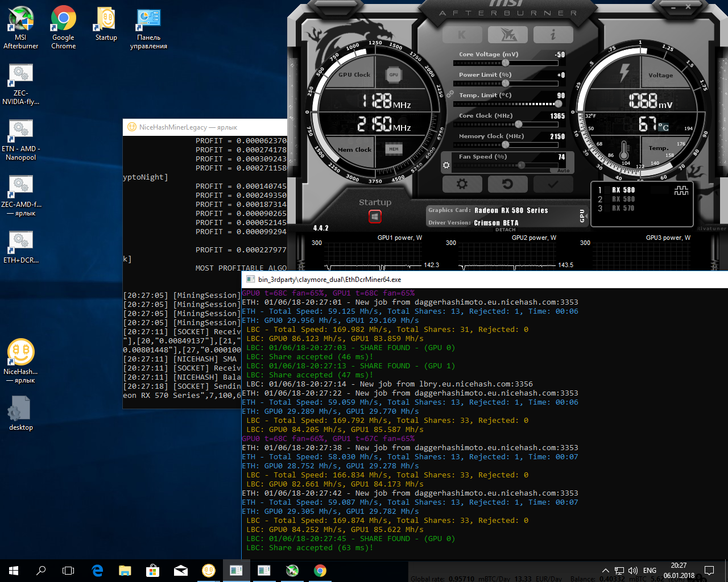Select GPU 2 RX 580 in list
The height and width of the screenshot is (582, 728).
click(623, 199)
